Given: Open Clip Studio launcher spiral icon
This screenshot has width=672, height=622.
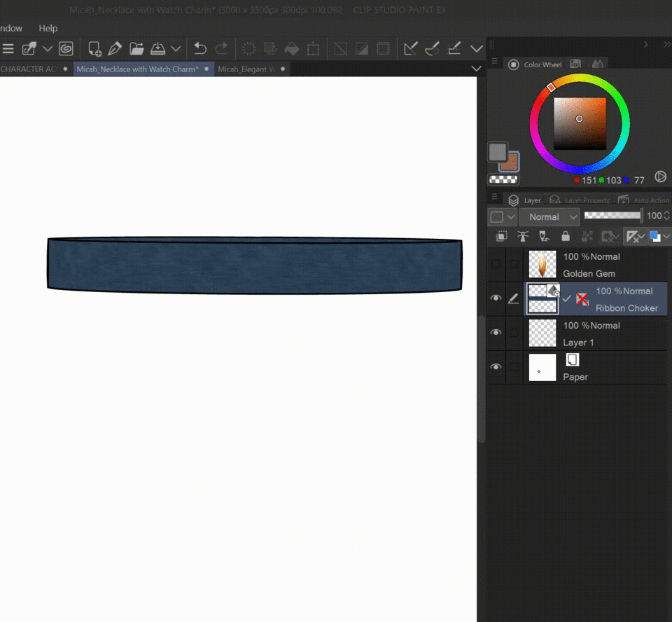Looking at the screenshot, I should click(x=66, y=48).
